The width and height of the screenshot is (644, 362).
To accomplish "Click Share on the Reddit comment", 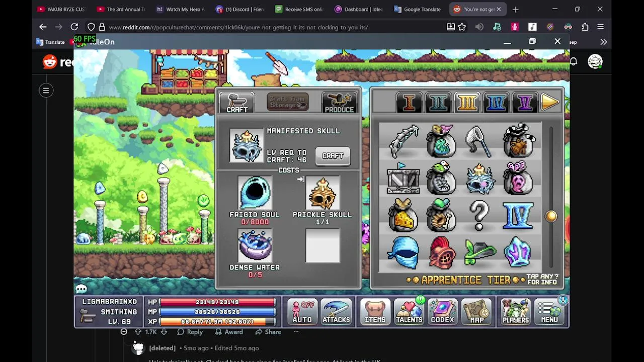I will (268, 332).
